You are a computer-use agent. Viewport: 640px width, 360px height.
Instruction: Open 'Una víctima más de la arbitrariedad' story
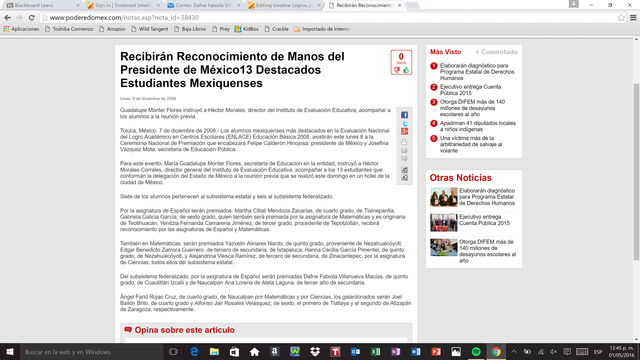pyautogui.click(x=471, y=144)
